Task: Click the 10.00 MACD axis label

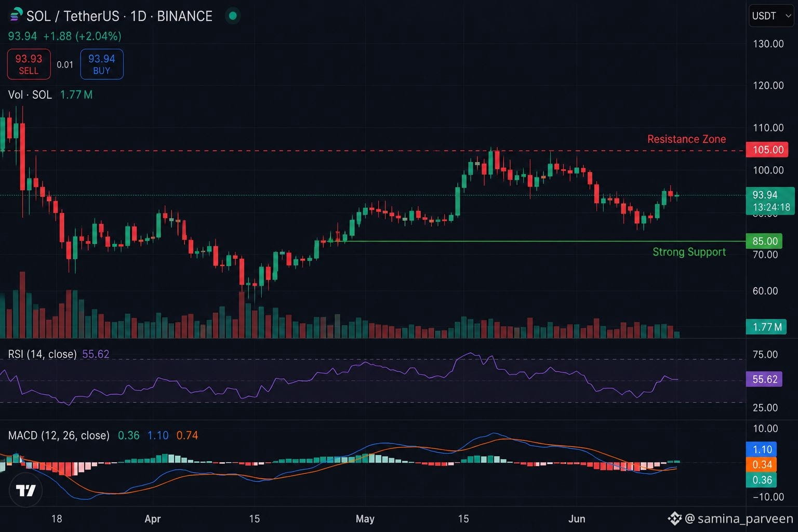Action: point(765,429)
